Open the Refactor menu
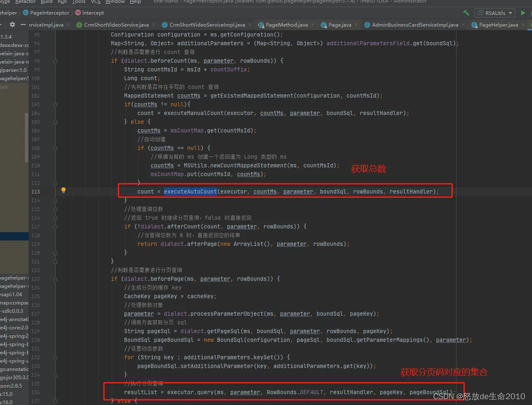 click(25, 2)
